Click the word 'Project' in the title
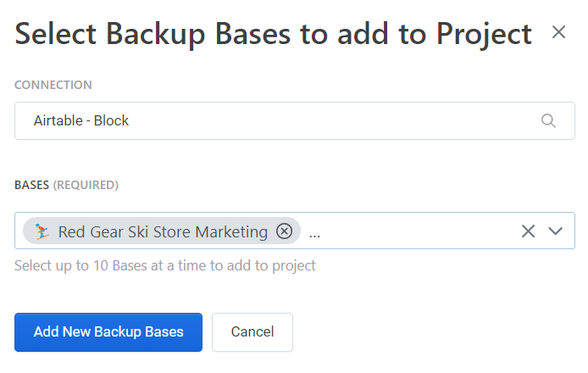Viewport: 588px width, 373px height. point(484,33)
